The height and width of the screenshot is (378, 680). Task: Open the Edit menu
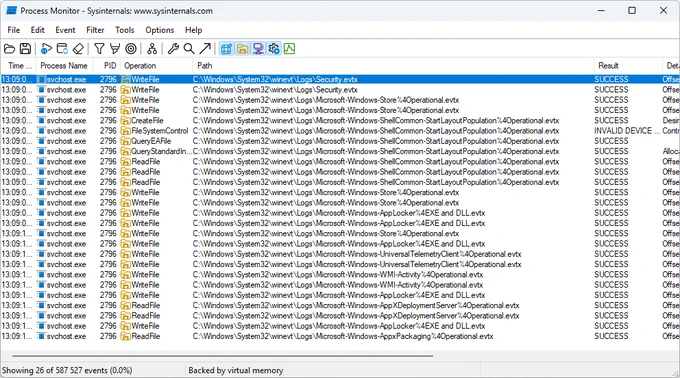click(x=37, y=30)
